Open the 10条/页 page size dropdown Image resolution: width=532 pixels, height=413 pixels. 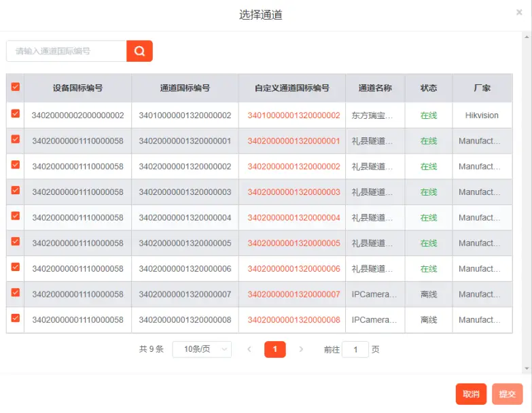click(202, 349)
